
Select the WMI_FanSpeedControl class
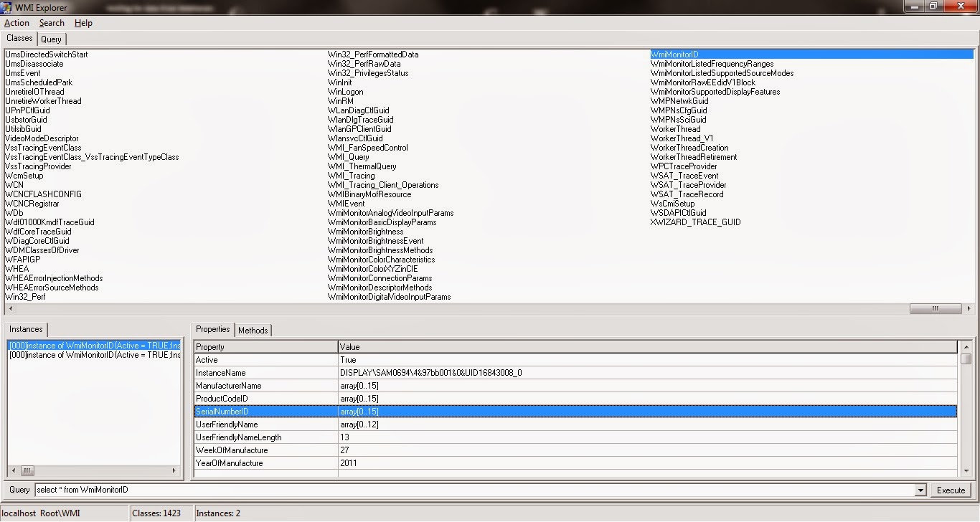pyautogui.click(x=367, y=148)
